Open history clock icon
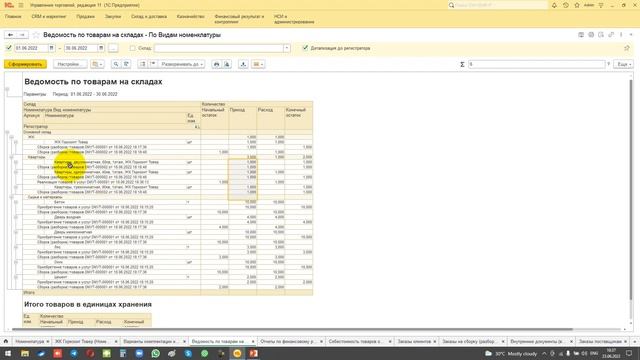640x360 pixels. tap(566, 5)
